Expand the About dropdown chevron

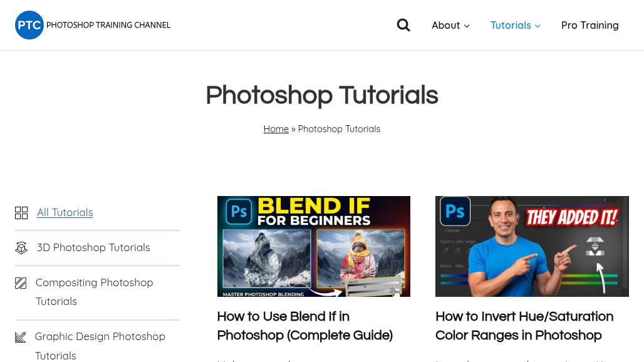(x=467, y=26)
